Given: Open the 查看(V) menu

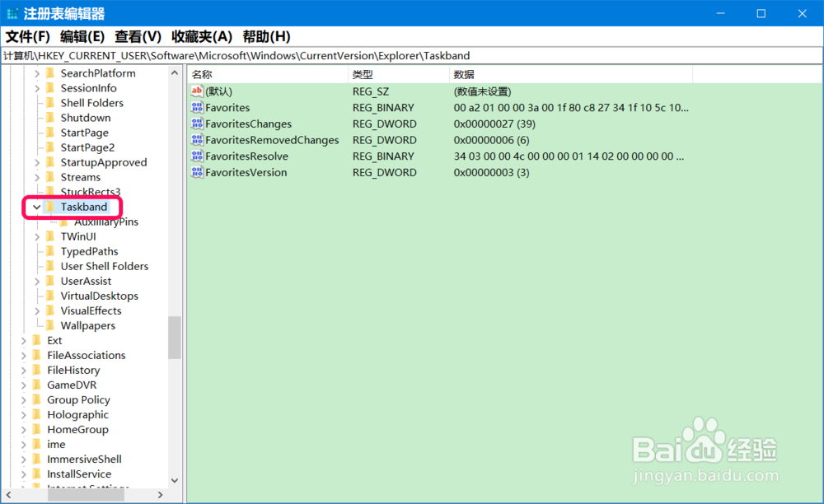Looking at the screenshot, I should click(137, 36).
